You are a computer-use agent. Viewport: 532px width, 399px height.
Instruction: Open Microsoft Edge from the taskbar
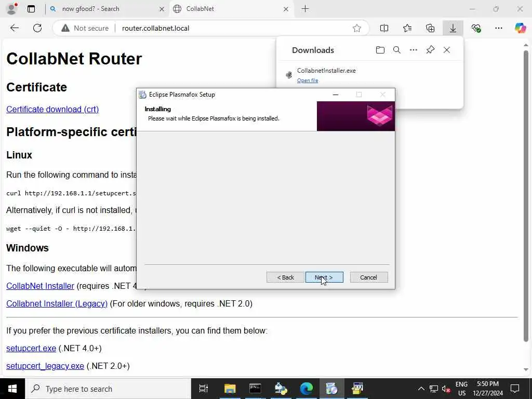[307, 389]
